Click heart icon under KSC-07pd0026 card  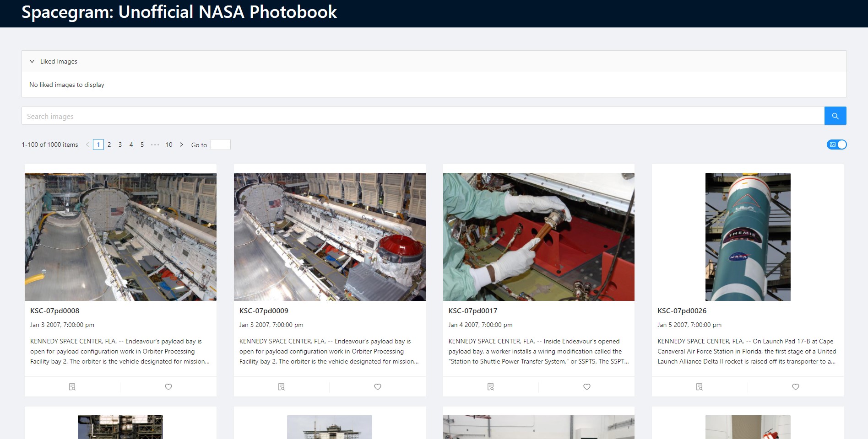(796, 387)
